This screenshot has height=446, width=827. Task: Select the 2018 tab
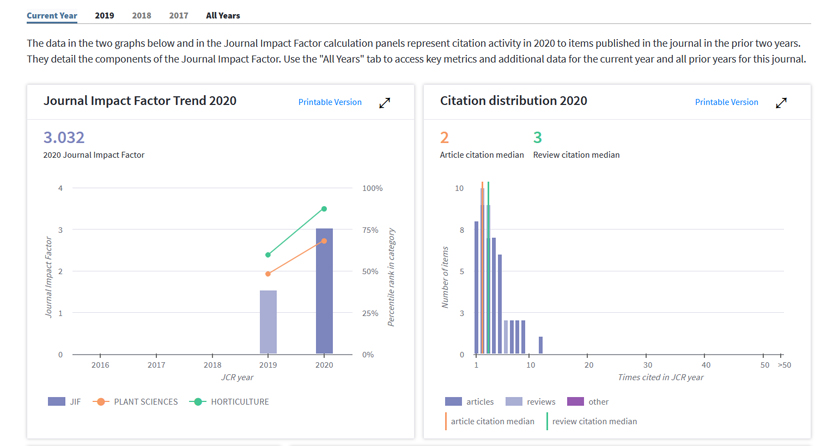pos(142,16)
